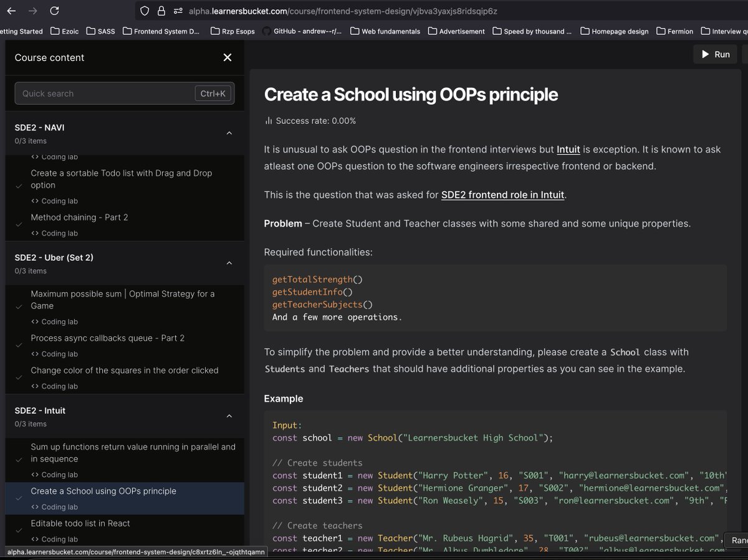Toggle checkmark for Method chaining lesson
This screenshot has width=748, height=560.
[19, 224]
